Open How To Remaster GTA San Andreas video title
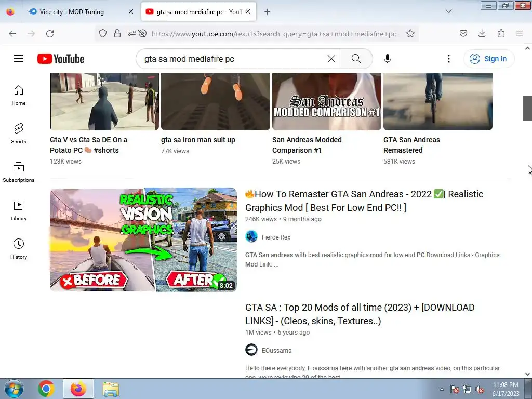This screenshot has width=532, height=399. (x=364, y=201)
